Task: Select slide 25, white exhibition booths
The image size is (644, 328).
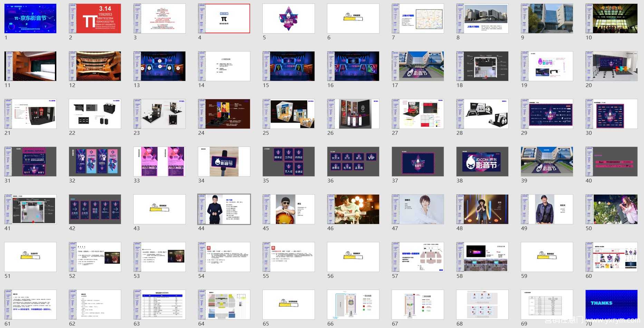Action: 289,114
